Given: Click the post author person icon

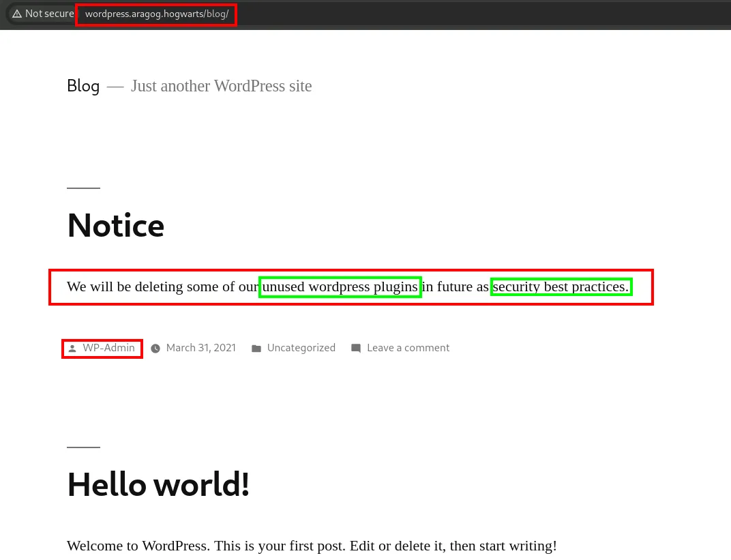Looking at the screenshot, I should tap(72, 349).
